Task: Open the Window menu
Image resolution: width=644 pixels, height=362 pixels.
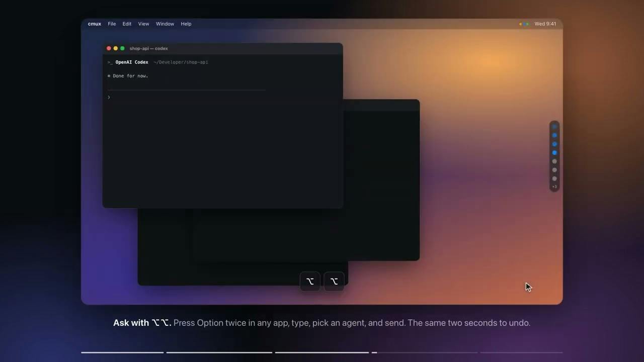Action: pos(165,24)
